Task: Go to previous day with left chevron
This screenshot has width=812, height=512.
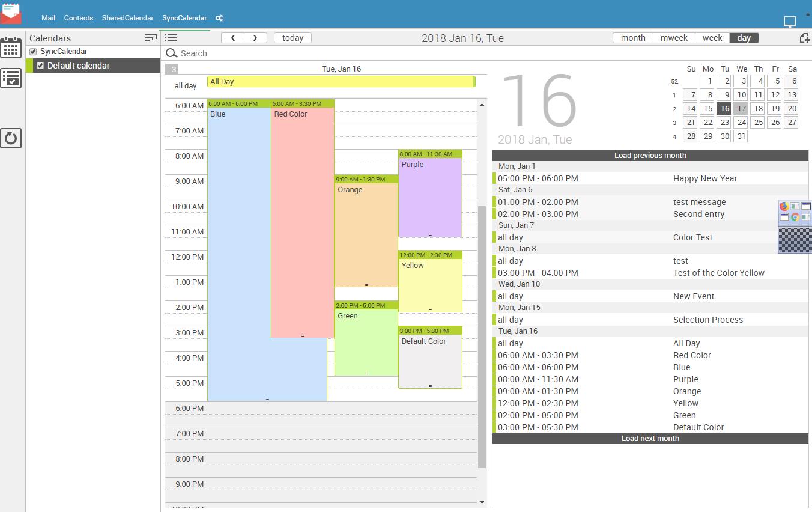Action: point(232,38)
